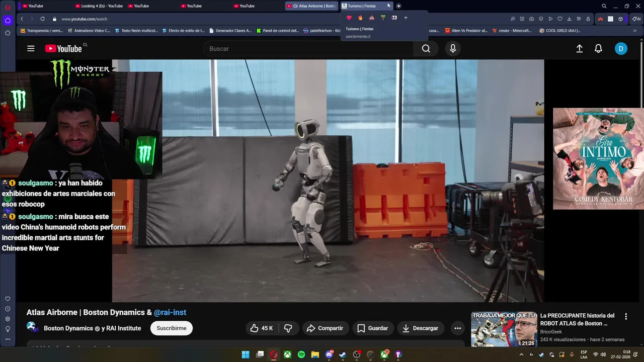
Task: Click the browser tab search magnifier
Action: (604, 6)
